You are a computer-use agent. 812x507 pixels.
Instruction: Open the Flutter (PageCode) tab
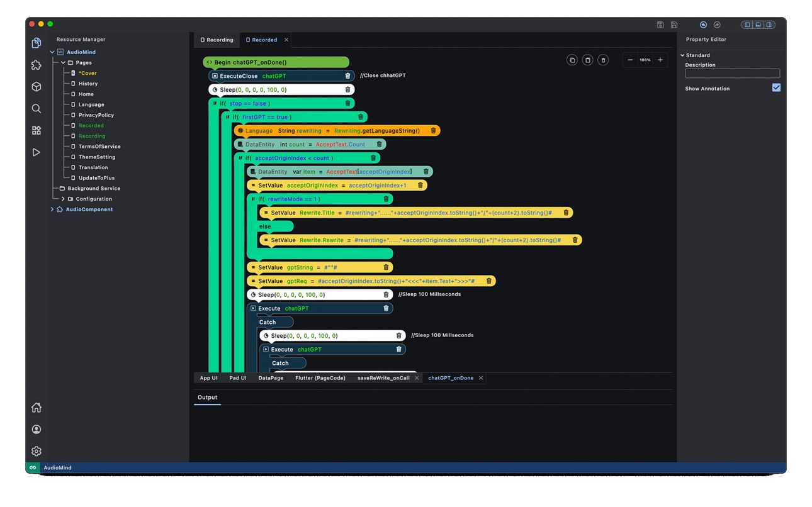(320, 378)
